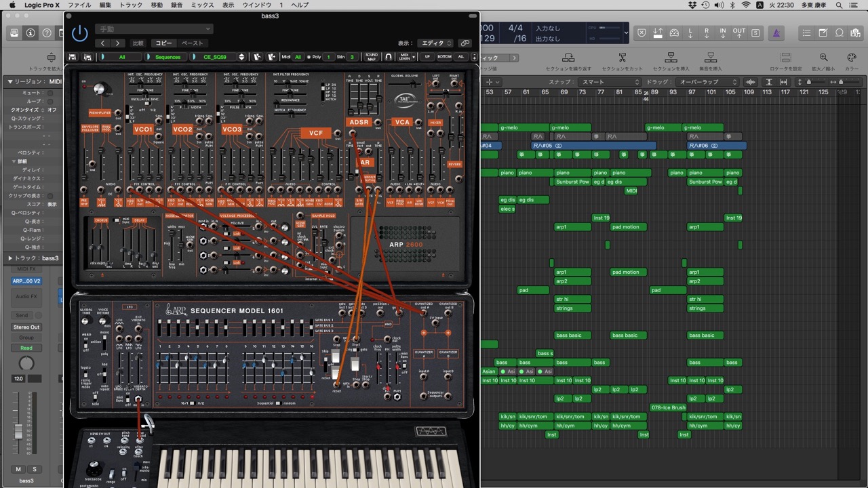The height and width of the screenshot is (488, 868).
Task: Click the BOTTOM view button
Action: point(444,57)
